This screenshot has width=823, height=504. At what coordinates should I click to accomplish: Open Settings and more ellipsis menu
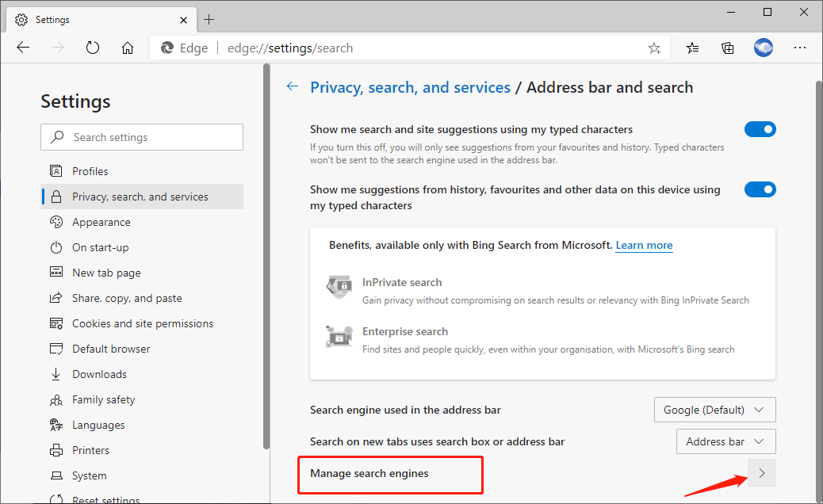[799, 48]
